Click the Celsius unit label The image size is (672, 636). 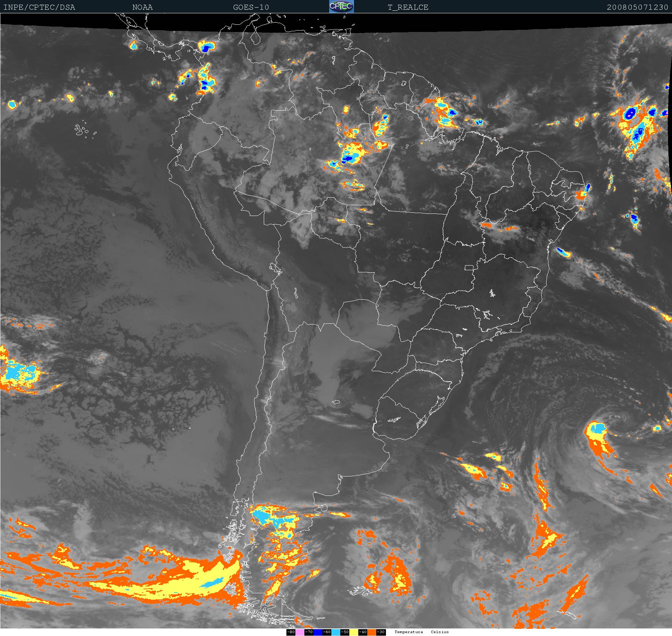440,632
